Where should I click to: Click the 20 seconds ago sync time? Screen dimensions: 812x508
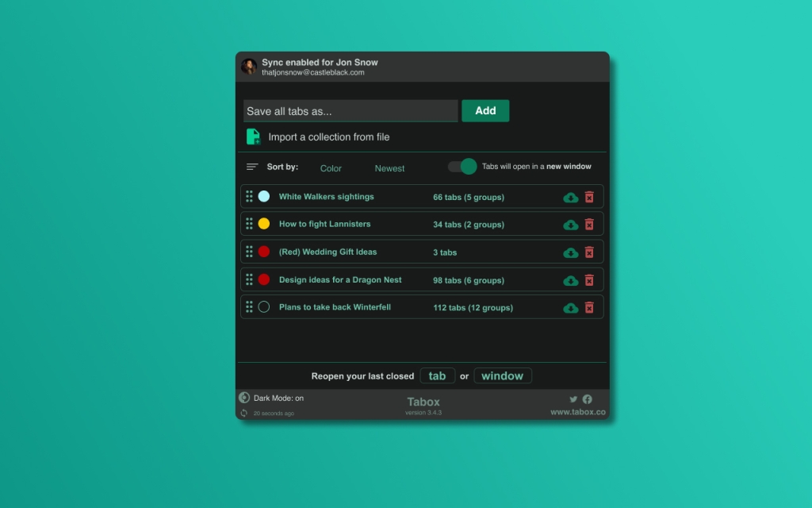click(274, 413)
